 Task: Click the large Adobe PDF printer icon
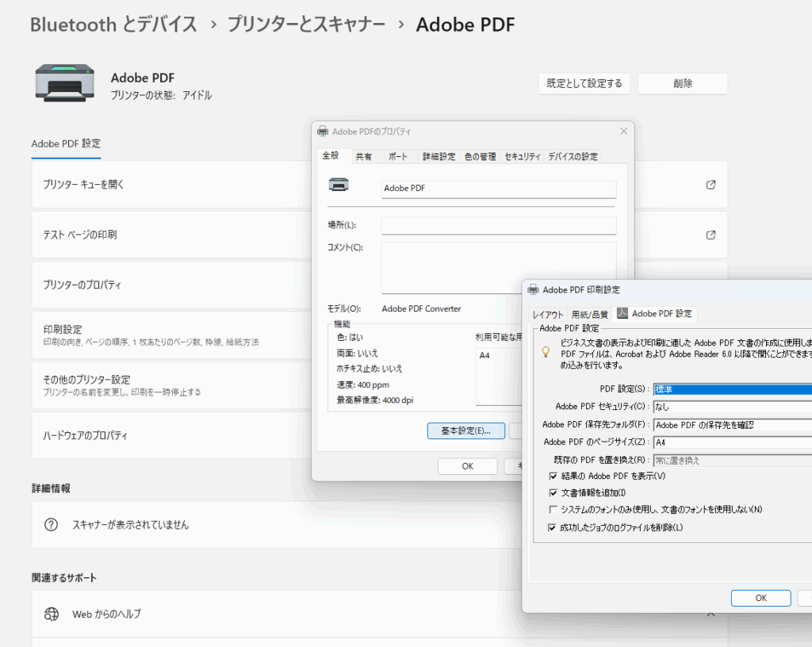point(58,83)
